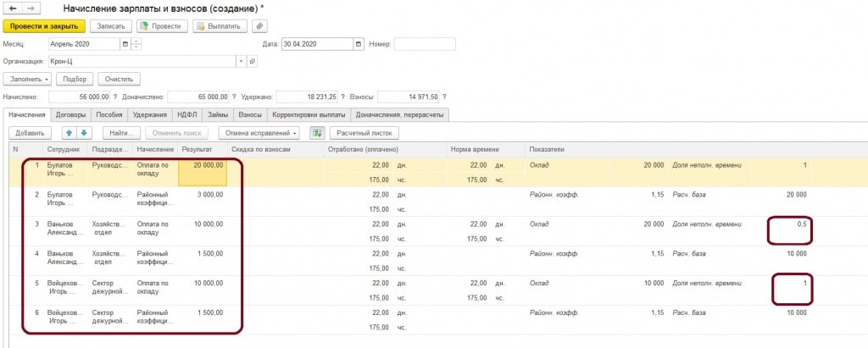This screenshot has width=868, height=348.
Task: Open calendar picker for Месяц field
Action: (126, 44)
